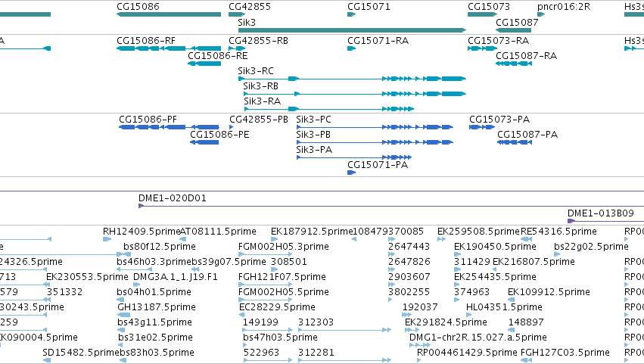Open EST EK187912.5prime

point(312,232)
